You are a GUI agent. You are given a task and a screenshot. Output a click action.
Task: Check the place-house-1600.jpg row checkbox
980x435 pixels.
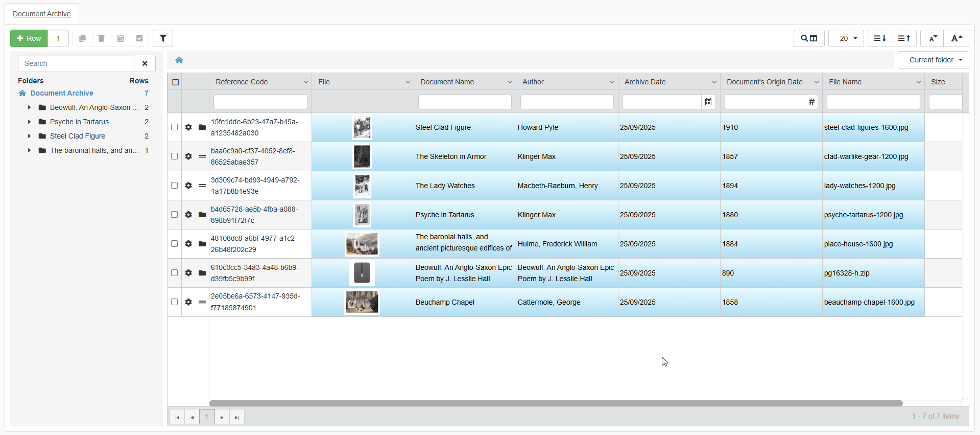[x=175, y=244]
